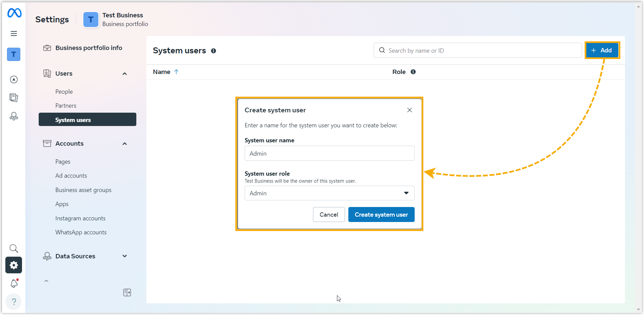This screenshot has height=315, width=644.
Task: Click info icon beside Role column
Action: (x=413, y=72)
